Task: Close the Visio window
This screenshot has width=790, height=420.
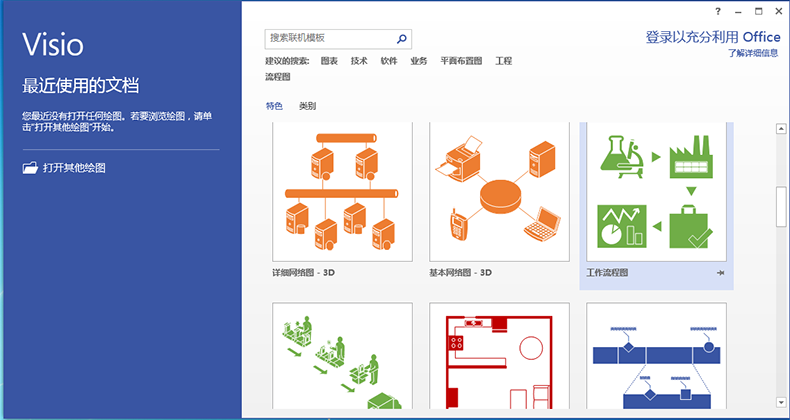Action: tap(778, 12)
